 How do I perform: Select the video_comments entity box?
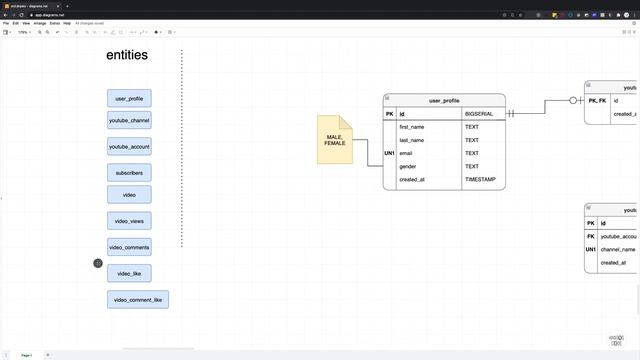[129, 247]
